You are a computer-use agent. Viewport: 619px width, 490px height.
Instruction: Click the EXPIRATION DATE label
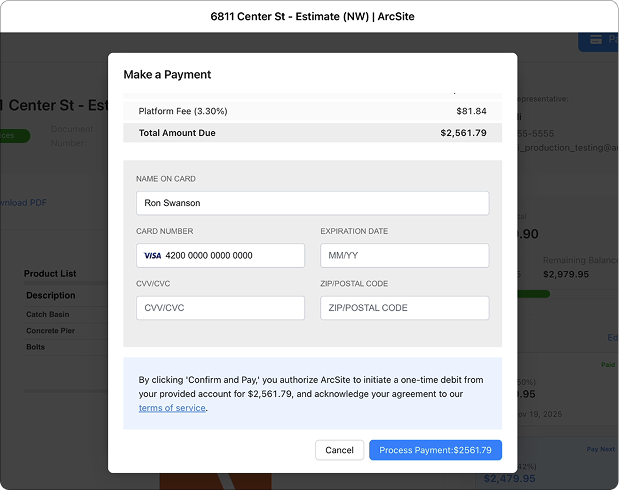pos(354,231)
